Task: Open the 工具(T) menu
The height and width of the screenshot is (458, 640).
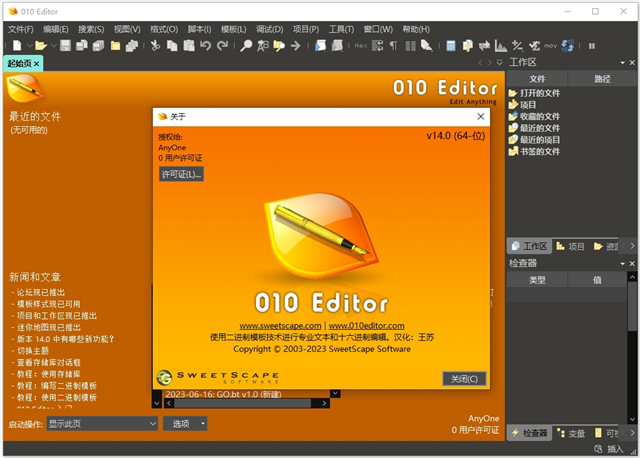Action: pyautogui.click(x=342, y=29)
